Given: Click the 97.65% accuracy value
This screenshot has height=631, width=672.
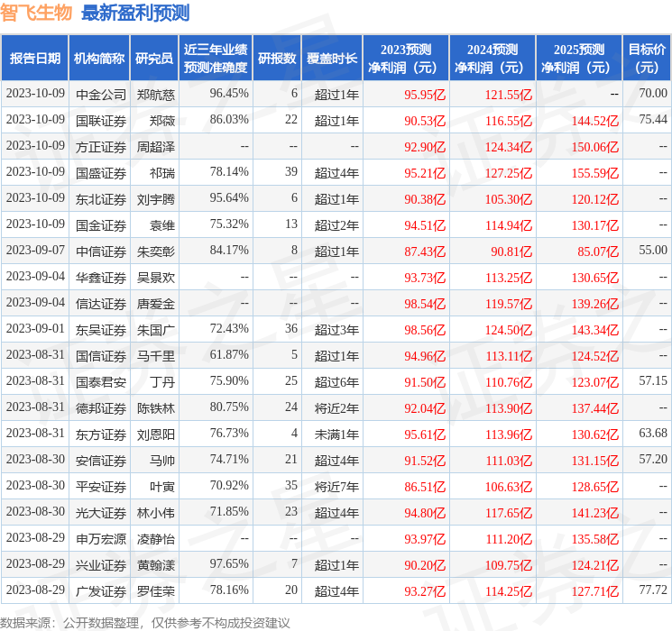Looking at the screenshot, I should pyautogui.click(x=229, y=563).
